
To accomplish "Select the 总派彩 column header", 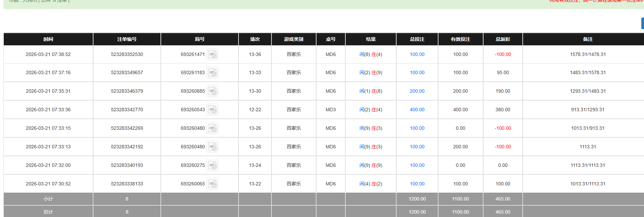I will point(502,39).
